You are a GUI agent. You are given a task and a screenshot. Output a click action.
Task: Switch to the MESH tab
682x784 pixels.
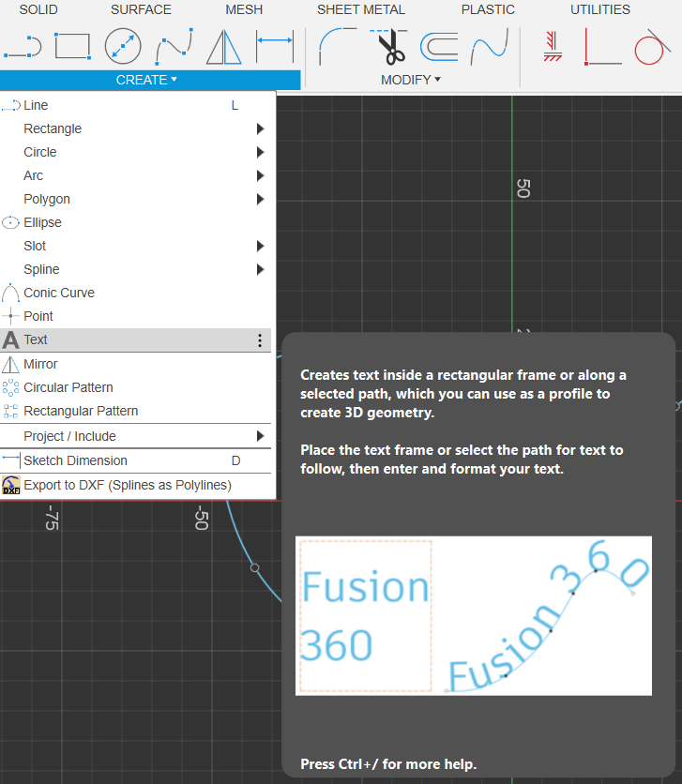click(244, 9)
